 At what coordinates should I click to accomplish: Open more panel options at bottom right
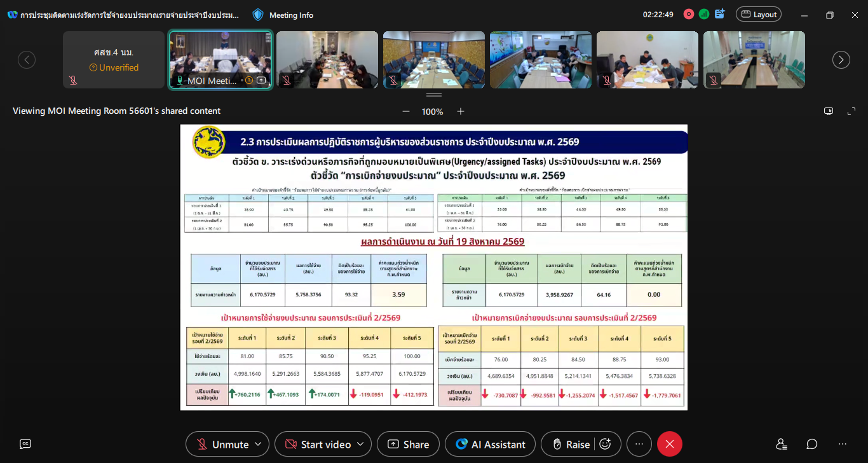coord(843,444)
